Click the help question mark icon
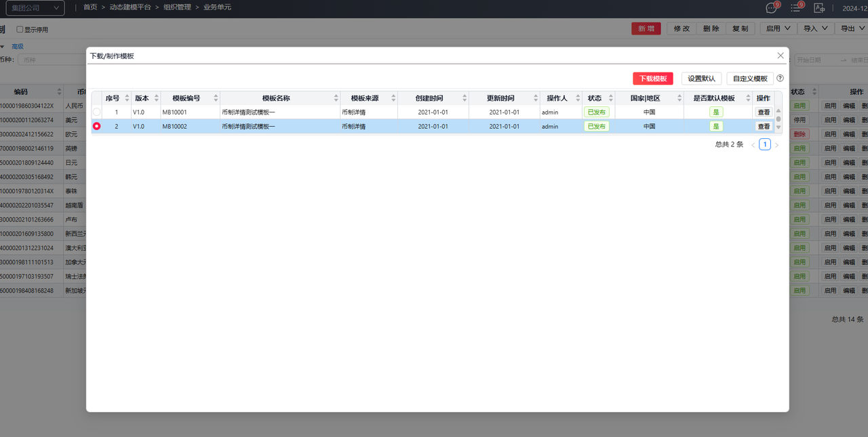Image resolution: width=868 pixels, height=437 pixels. click(780, 79)
